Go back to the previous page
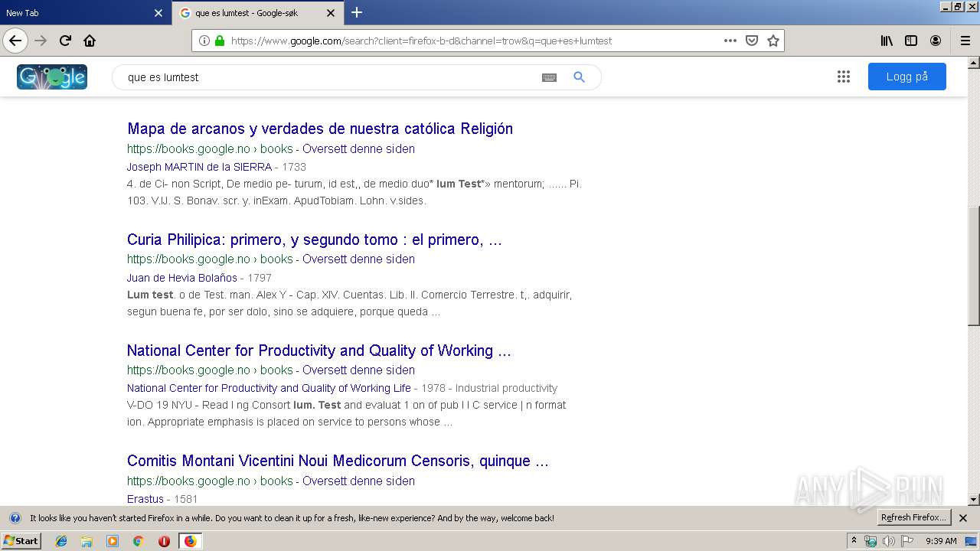 coord(15,41)
